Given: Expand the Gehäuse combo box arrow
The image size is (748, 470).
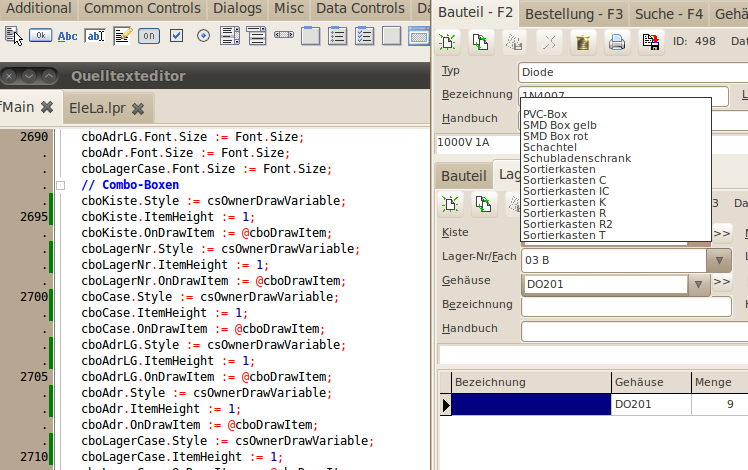Looking at the screenshot, I should coord(699,284).
